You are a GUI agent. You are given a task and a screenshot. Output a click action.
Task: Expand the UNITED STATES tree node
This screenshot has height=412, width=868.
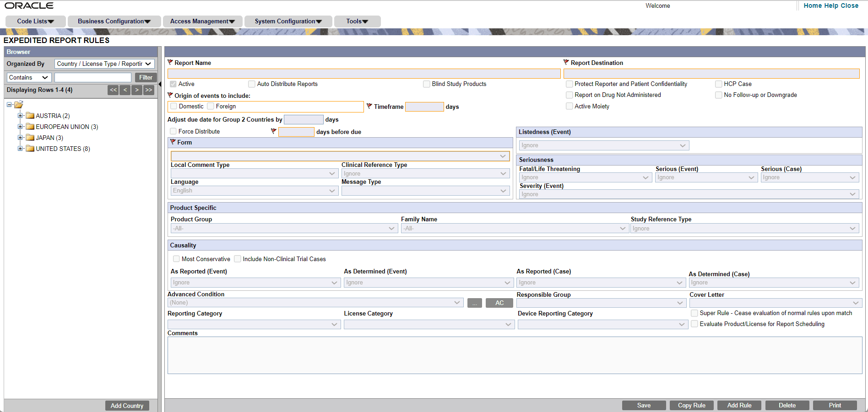click(x=20, y=148)
